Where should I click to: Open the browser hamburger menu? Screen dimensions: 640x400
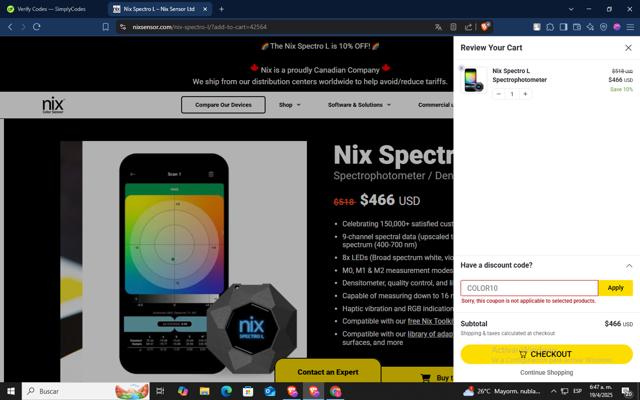coord(630,27)
